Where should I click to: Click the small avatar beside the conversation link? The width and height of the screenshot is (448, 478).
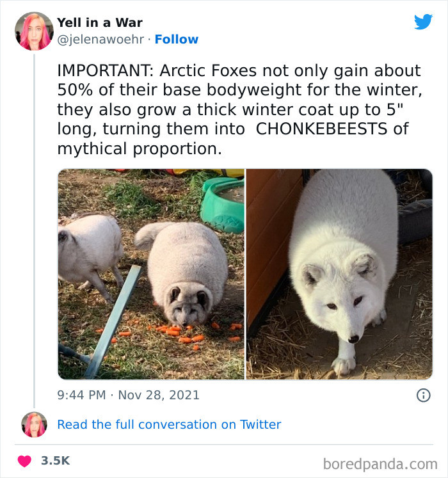coord(34,424)
